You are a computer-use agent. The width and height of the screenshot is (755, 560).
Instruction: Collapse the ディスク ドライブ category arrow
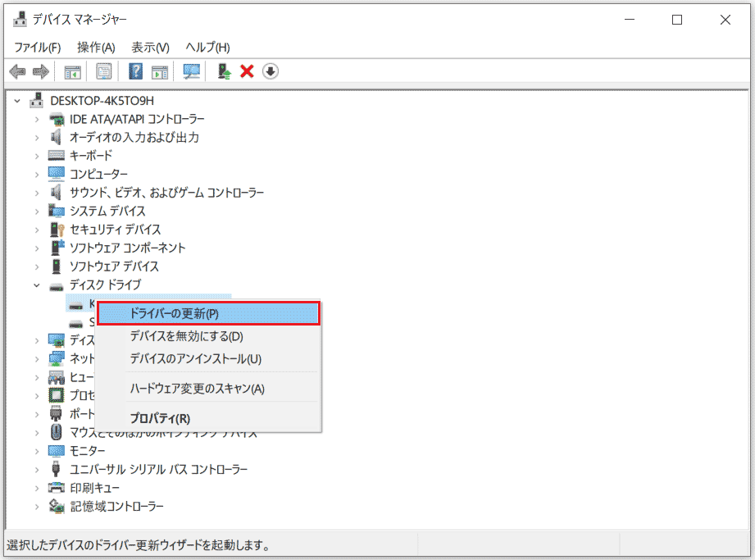(37, 285)
